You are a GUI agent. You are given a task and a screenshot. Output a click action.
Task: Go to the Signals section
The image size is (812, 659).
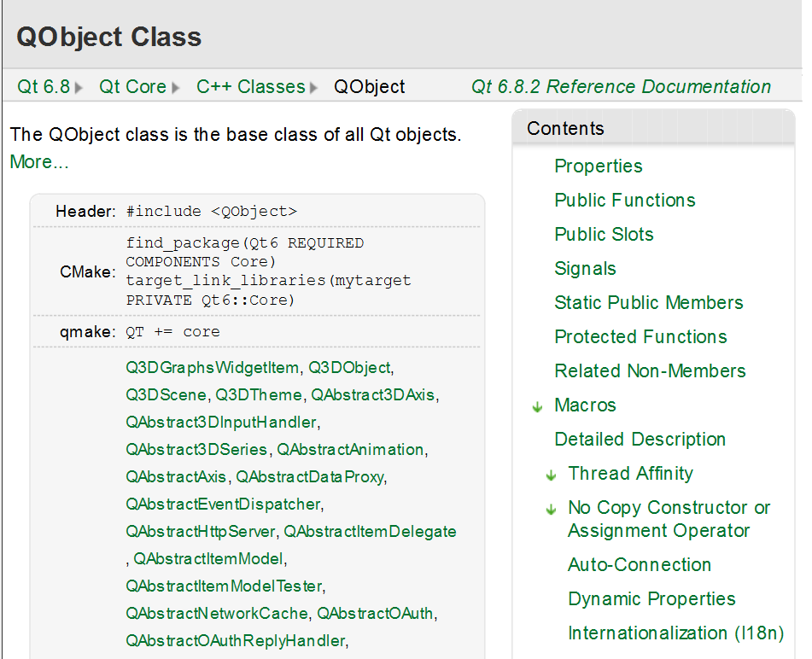pyautogui.click(x=585, y=268)
